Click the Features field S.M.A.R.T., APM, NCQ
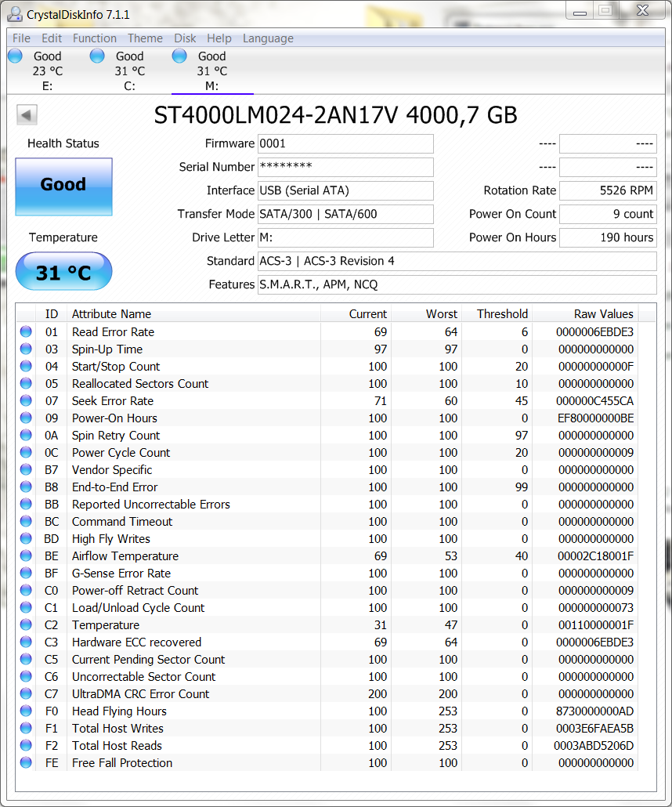 point(457,284)
